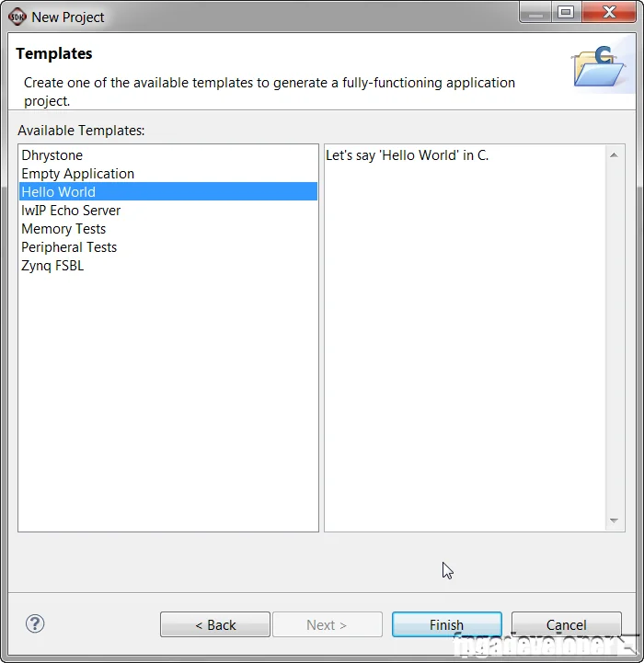644x663 pixels.
Task: Click the C project folder icon
Action: tap(598, 66)
